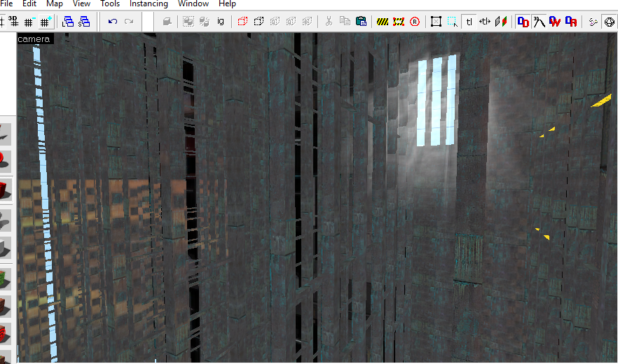Click the carve tool icon
This screenshot has height=364, width=618.
tap(167, 21)
